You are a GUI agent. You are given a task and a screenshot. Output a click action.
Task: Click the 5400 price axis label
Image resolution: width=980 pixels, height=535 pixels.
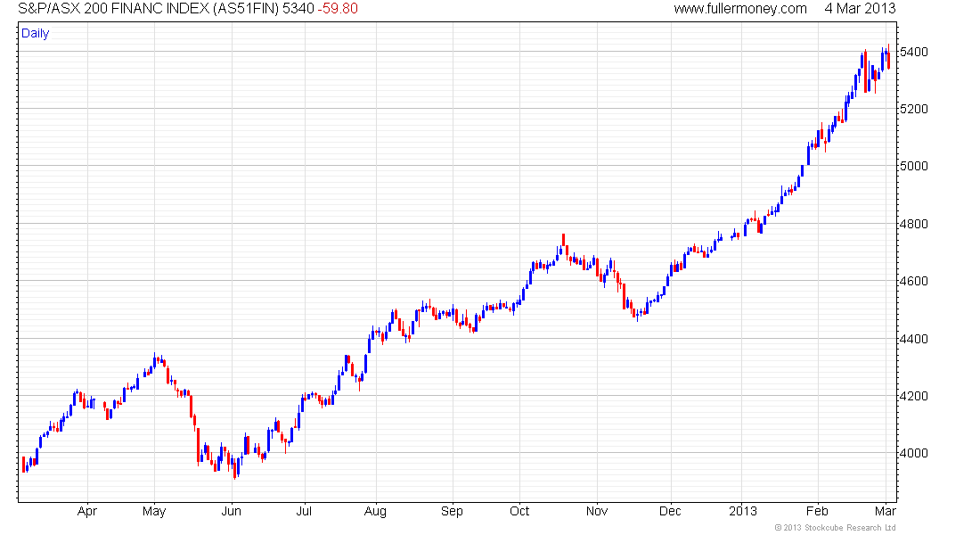[913, 52]
